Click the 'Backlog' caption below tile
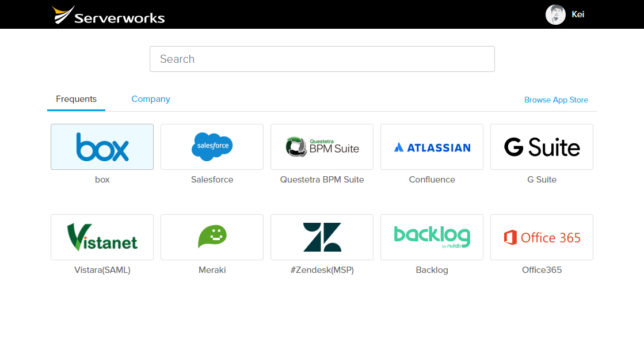This screenshot has width=644, height=342. coord(432,270)
